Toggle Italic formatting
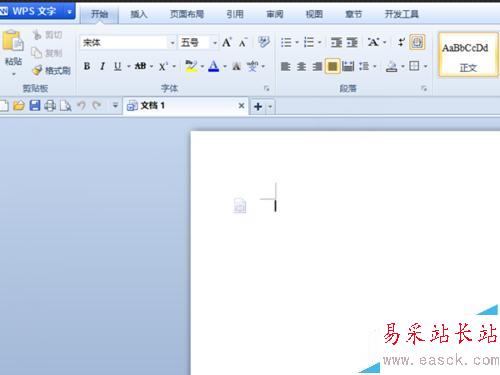 (x=102, y=66)
